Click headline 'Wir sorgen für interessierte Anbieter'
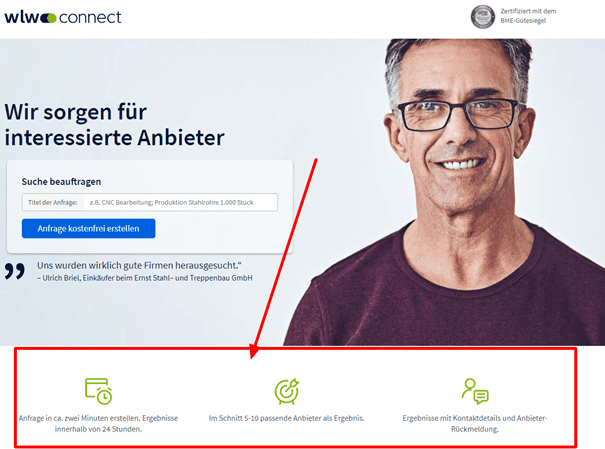 114,125
